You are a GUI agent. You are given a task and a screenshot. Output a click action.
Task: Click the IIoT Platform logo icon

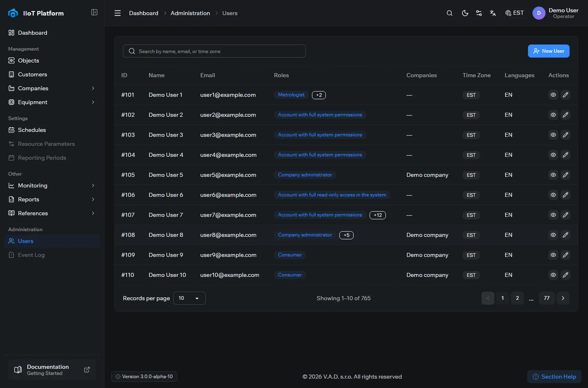13,13
